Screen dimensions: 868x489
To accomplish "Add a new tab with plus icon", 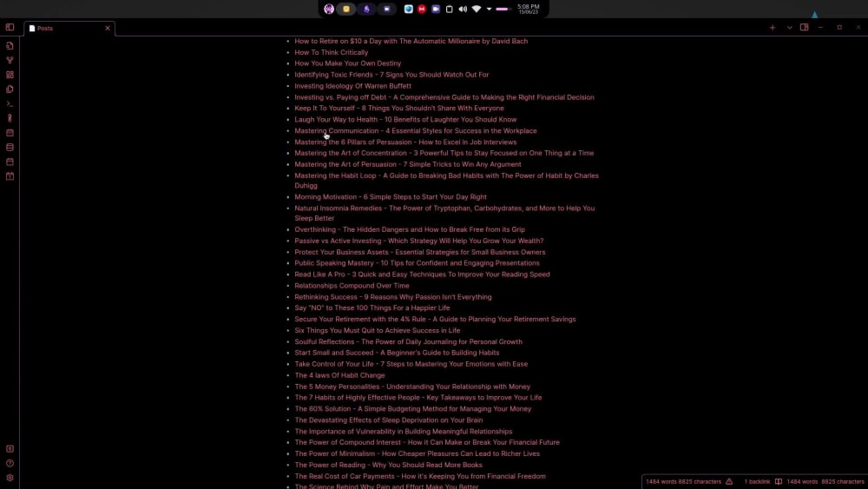I will click(x=773, y=28).
